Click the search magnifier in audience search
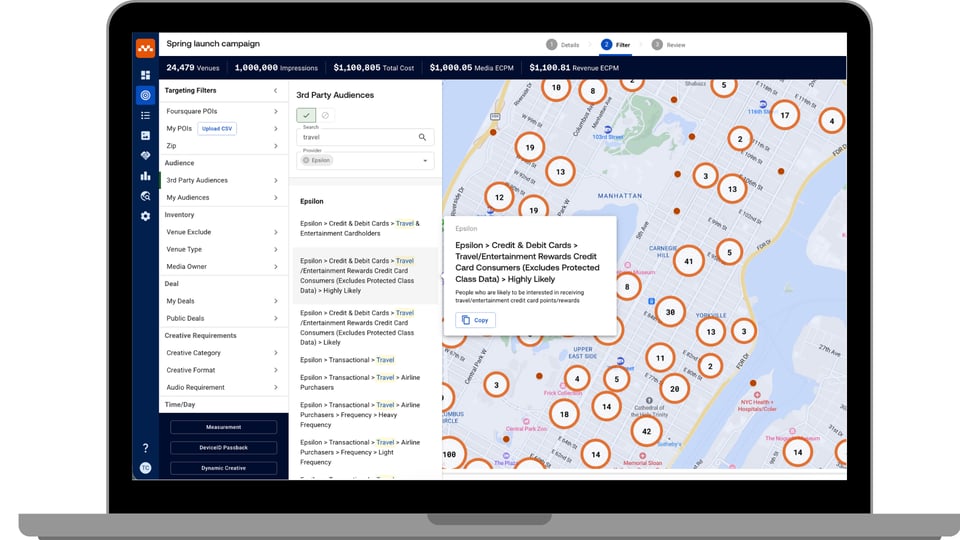 pyautogui.click(x=423, y=137)
